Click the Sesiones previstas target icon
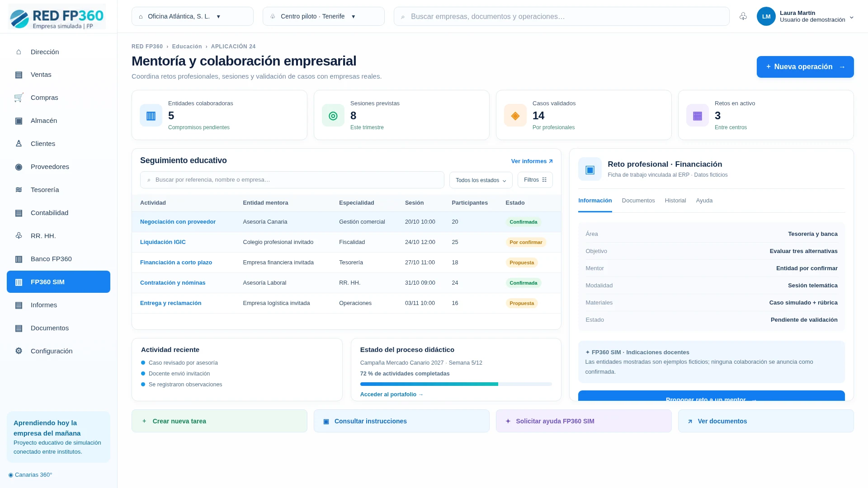The height and width of the screenshot is (488, 868). tap(333, 116)
